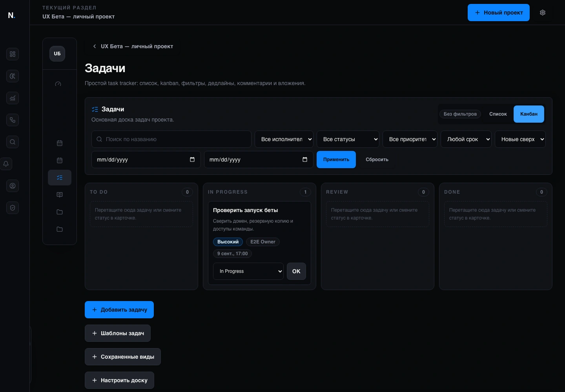The image size is (565, 392).
Task: Expand the 'Все статусы' dropdown
Action: (348, 139)
